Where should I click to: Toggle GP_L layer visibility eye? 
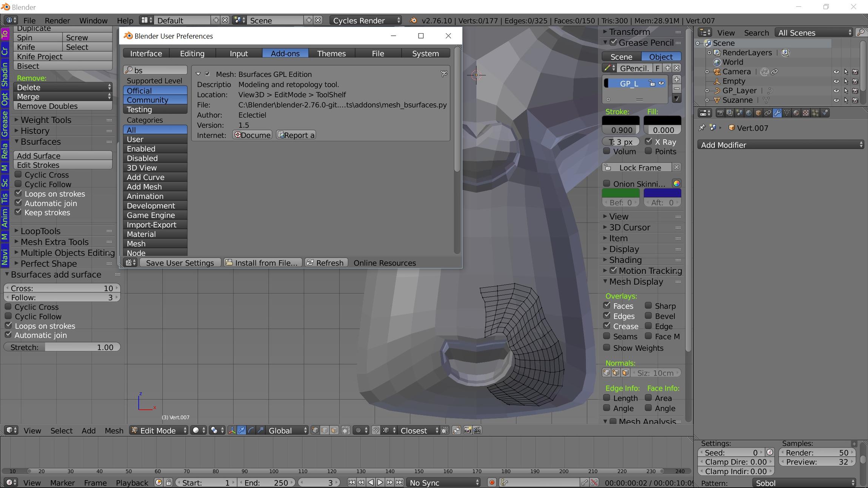[661, 83]
